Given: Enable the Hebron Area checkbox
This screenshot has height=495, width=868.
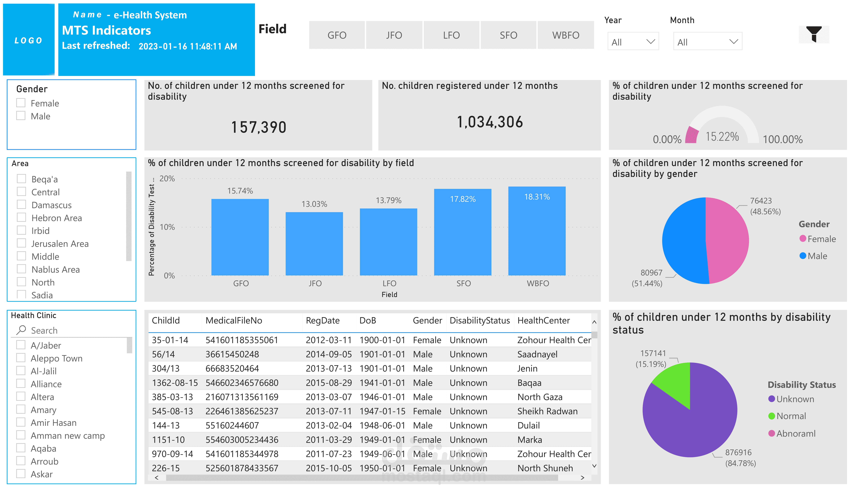Looking at the screenshot, I should point(21,217).
